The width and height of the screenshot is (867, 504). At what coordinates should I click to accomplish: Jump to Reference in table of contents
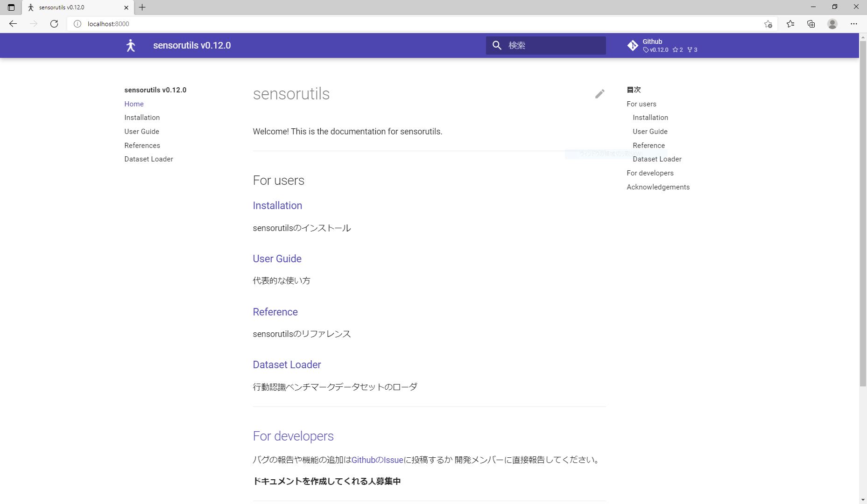click(x=648, y=146)
